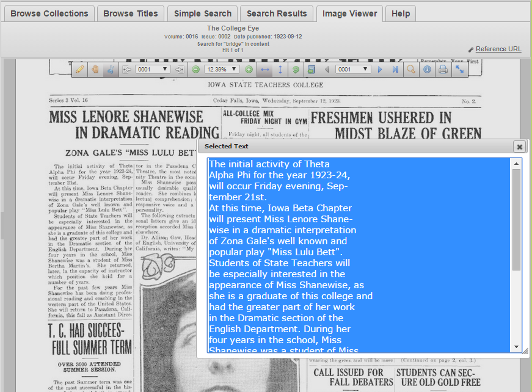This screenshot has width=532, height=392.
Task: Toggle full screen view
Action: tap(459, 70)
